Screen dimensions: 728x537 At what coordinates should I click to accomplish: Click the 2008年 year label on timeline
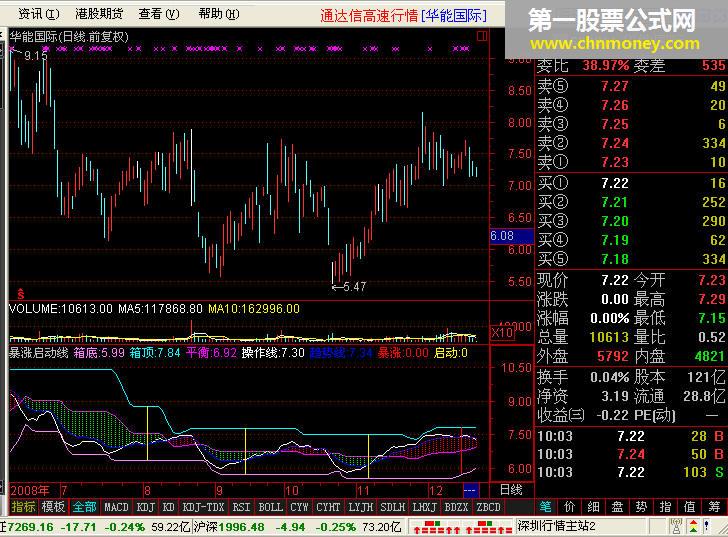pyautogui.click(x=29, y=490)
